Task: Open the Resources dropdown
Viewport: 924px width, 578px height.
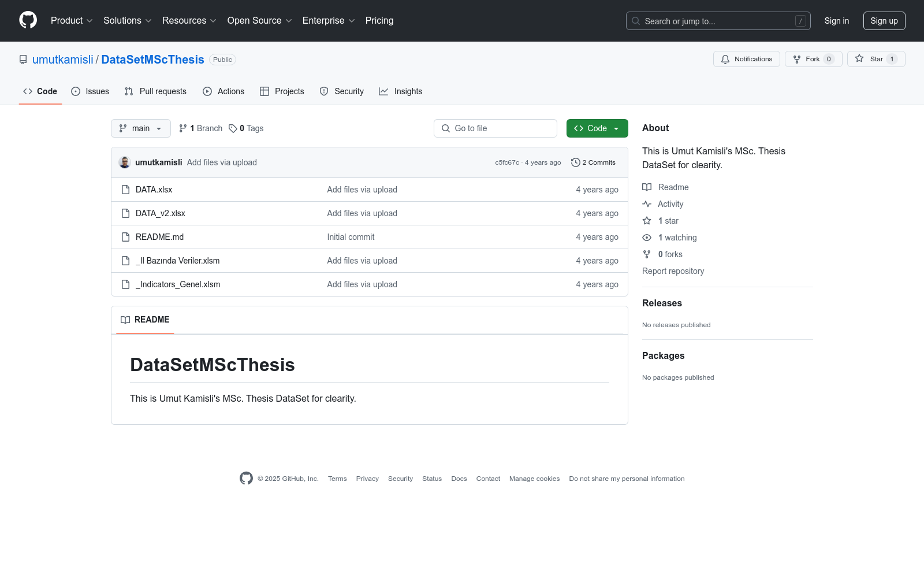Action: [x=189, y=21]
